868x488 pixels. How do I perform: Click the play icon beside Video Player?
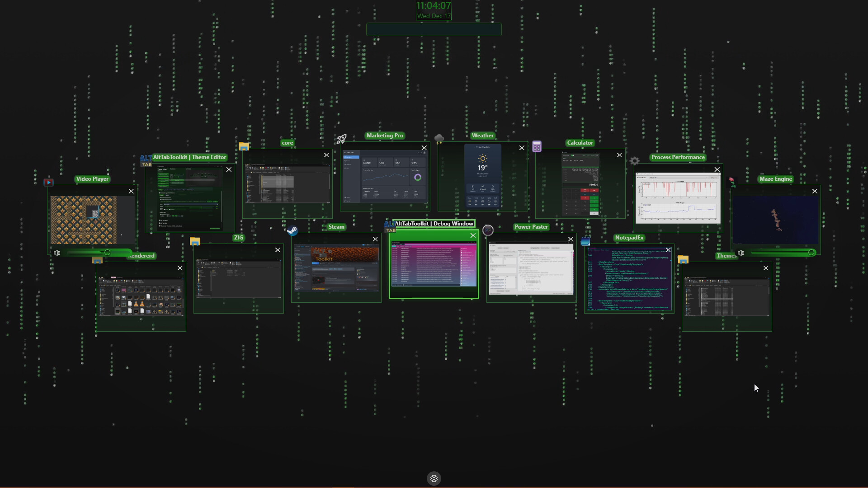48,182
